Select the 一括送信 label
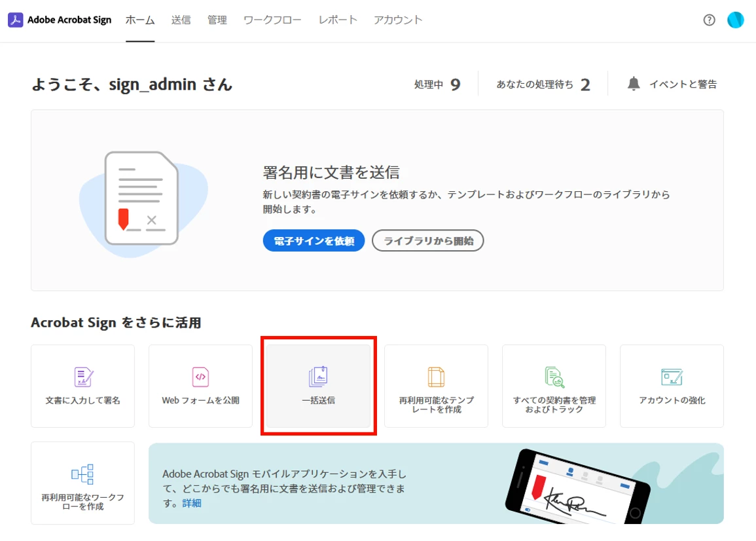This screenshot has height=541, width=756. pos(318,400)
